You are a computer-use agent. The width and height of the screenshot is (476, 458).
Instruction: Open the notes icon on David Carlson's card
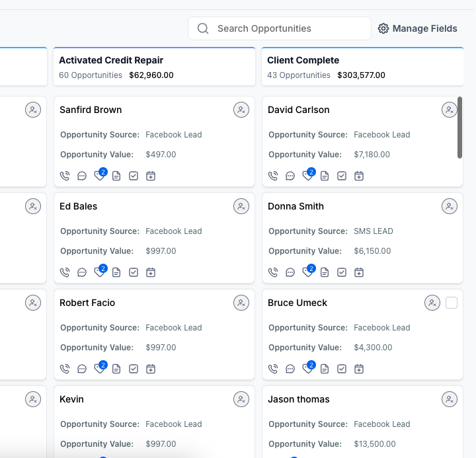click(325, 176)
